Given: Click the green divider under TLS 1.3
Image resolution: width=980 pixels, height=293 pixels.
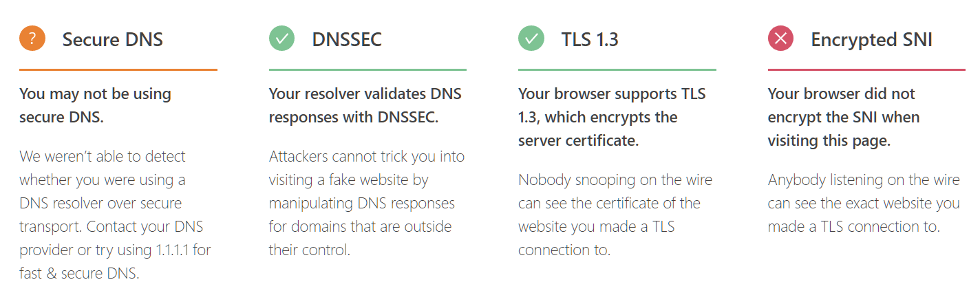Looking at the screenshot, I should 617,69.
